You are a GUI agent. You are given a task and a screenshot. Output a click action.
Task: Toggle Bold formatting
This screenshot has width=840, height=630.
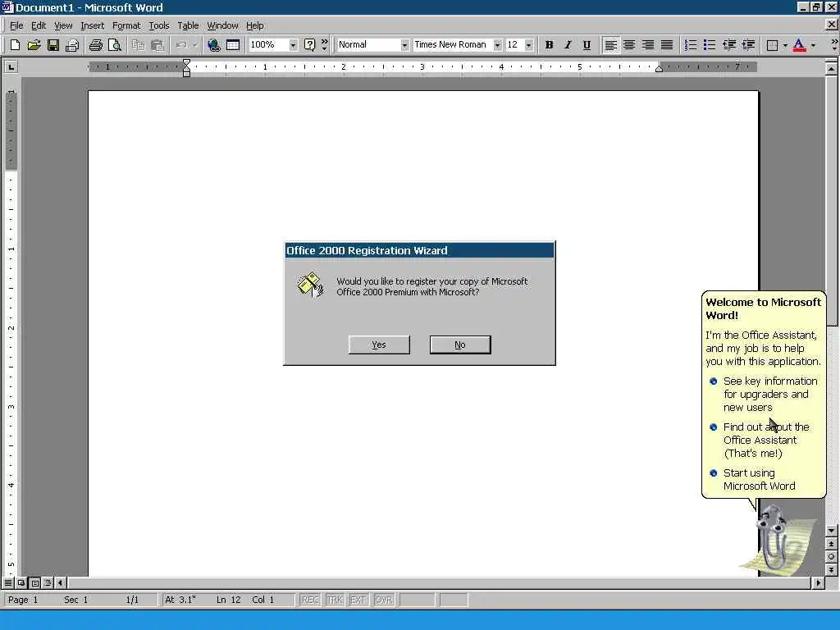point(549,45)
